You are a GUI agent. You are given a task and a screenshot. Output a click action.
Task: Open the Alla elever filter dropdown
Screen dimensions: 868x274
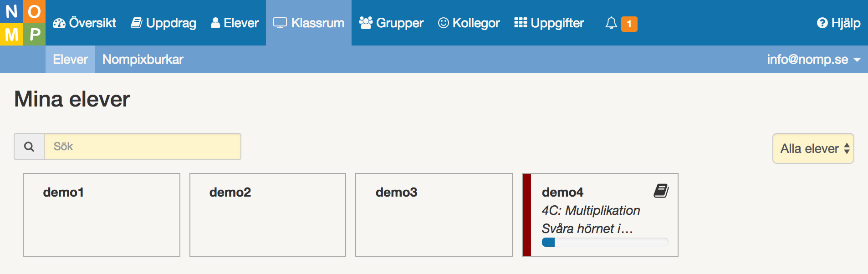tap(813, 148)
